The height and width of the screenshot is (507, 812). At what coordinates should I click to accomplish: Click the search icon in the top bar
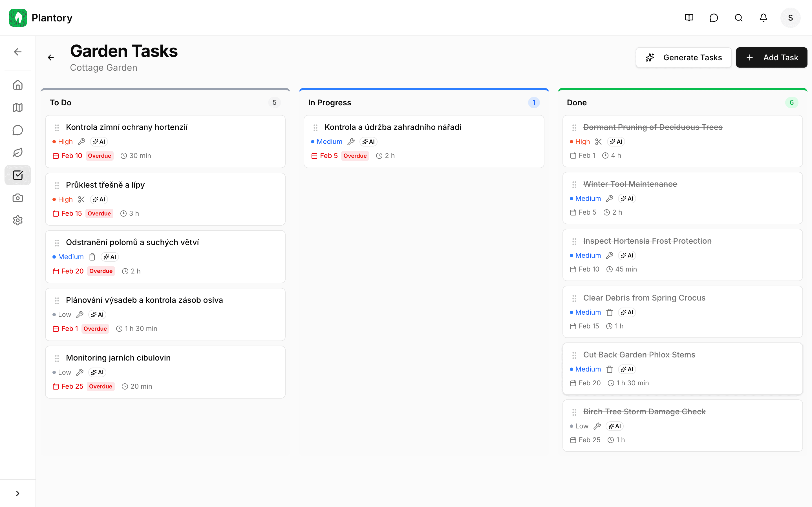click(x=738, y=18)
